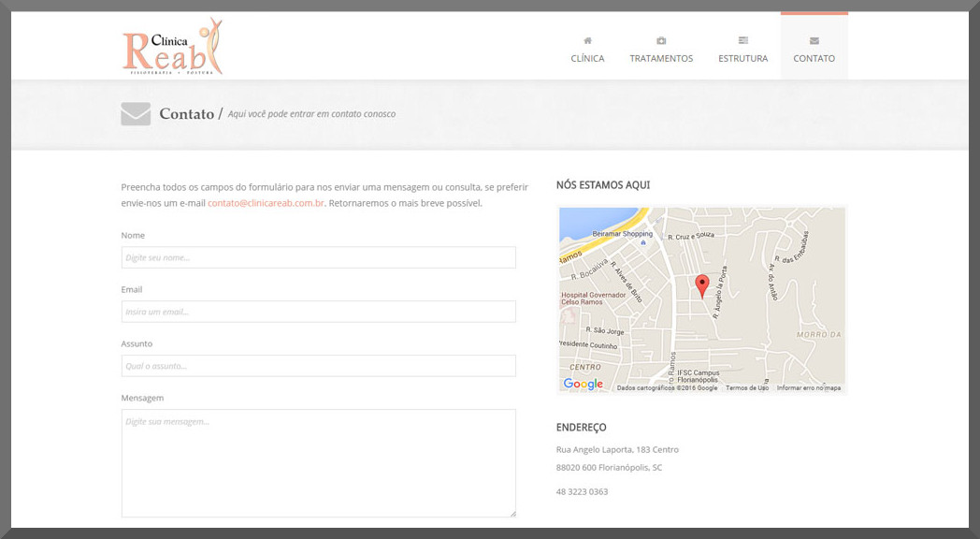Click the ENDEREÇO heading

point(582,428)
